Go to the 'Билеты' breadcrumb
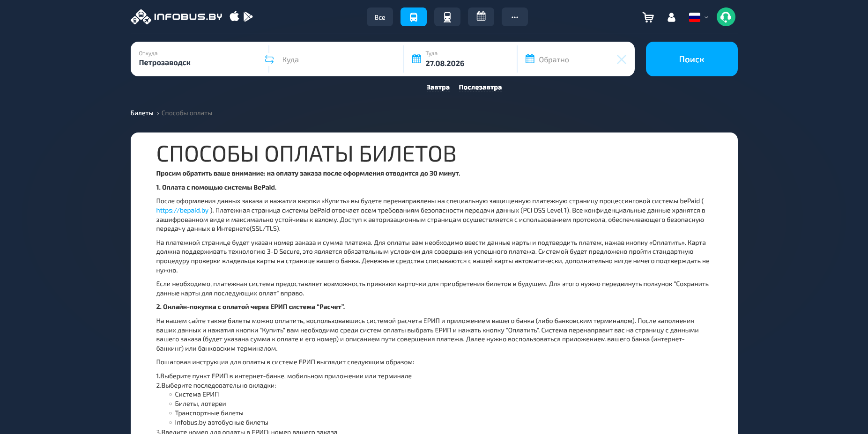 tap(142, 113)
